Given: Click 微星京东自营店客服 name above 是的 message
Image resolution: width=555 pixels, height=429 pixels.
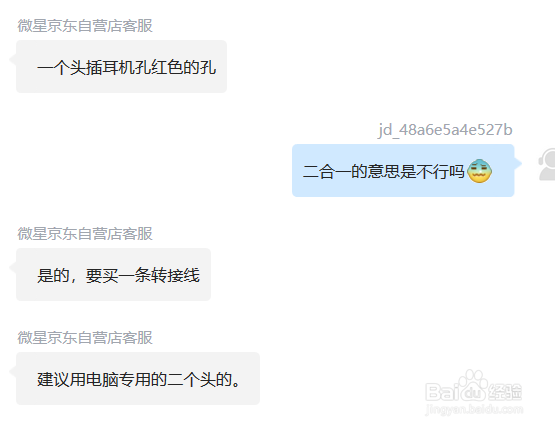Looking at the screenshot, I should [85, 234].
